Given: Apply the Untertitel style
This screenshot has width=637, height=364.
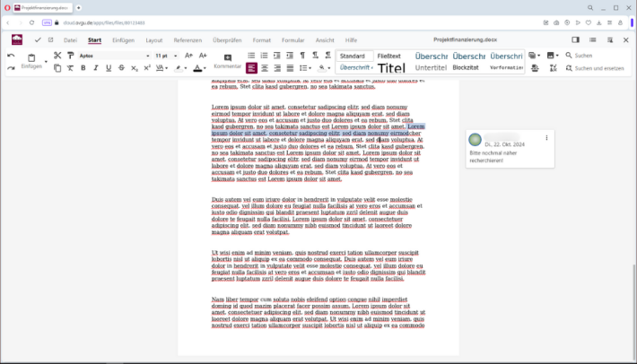Looking at the screenshot, I should pos(431,68).
